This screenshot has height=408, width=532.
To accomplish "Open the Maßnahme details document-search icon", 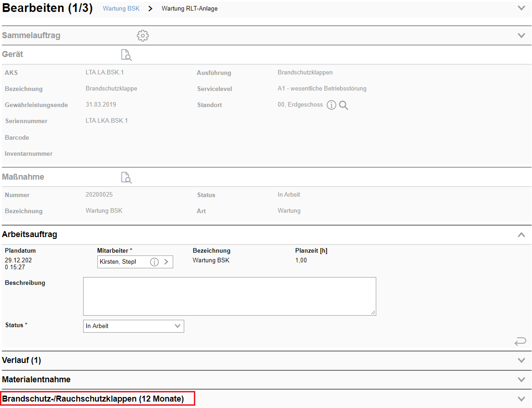I will (x=126, y=177).
